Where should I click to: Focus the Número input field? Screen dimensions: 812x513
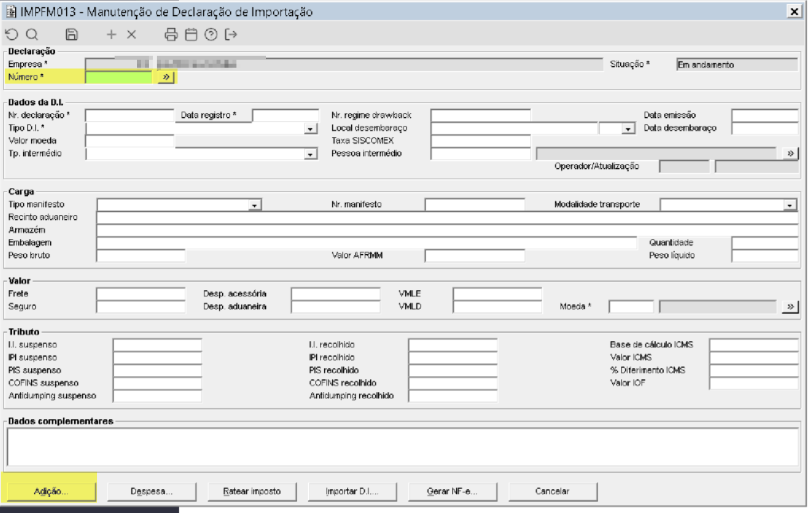tap(119, 77)
